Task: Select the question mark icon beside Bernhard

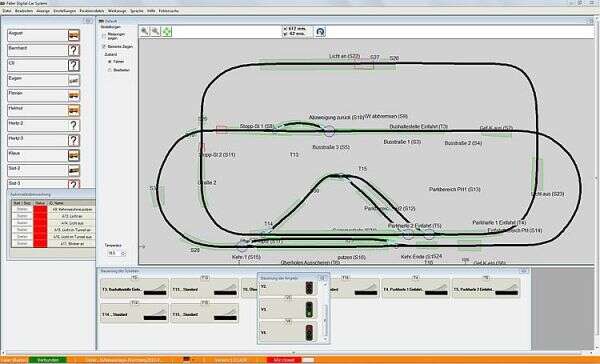Action: 74,50
